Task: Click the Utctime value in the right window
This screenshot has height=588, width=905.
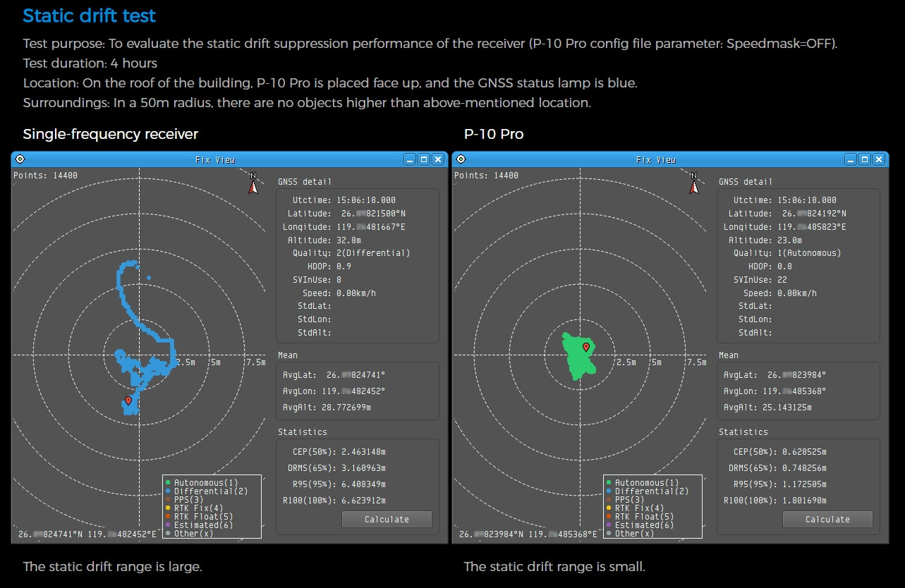Action: pos(807,200)
